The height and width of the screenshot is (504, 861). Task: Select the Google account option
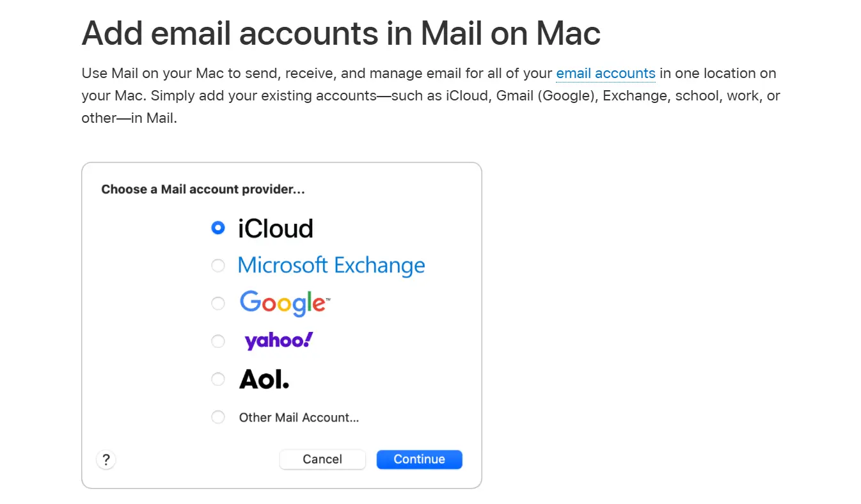pos(218,303)
